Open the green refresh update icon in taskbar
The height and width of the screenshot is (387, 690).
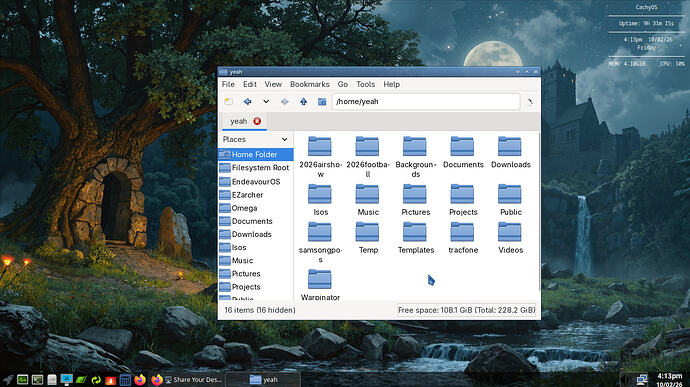[96, 380]
